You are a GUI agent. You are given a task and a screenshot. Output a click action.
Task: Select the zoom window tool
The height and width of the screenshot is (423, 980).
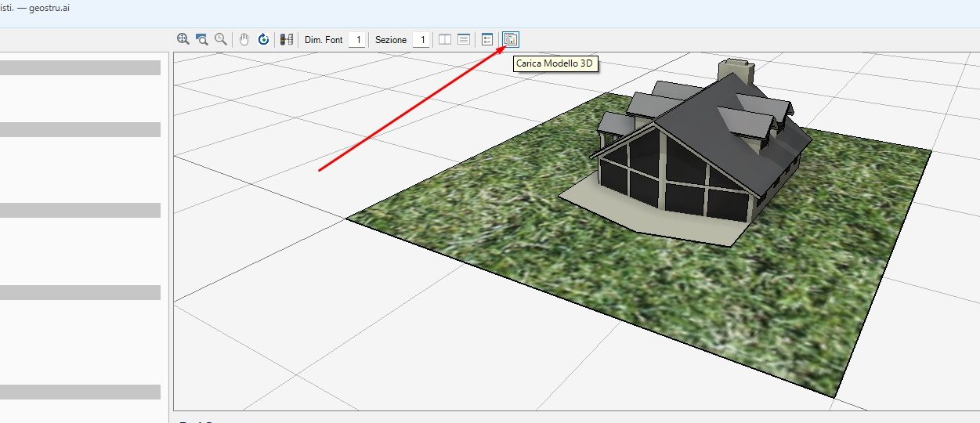202,39
